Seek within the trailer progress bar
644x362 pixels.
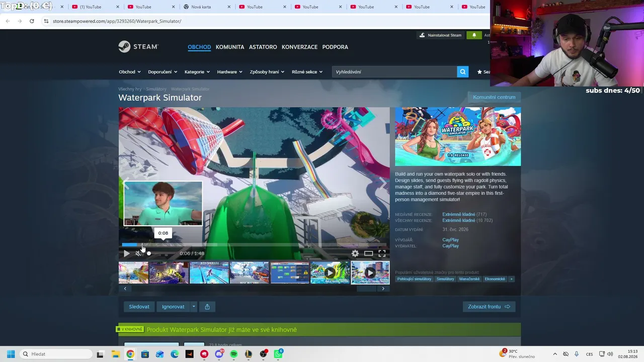254,245
